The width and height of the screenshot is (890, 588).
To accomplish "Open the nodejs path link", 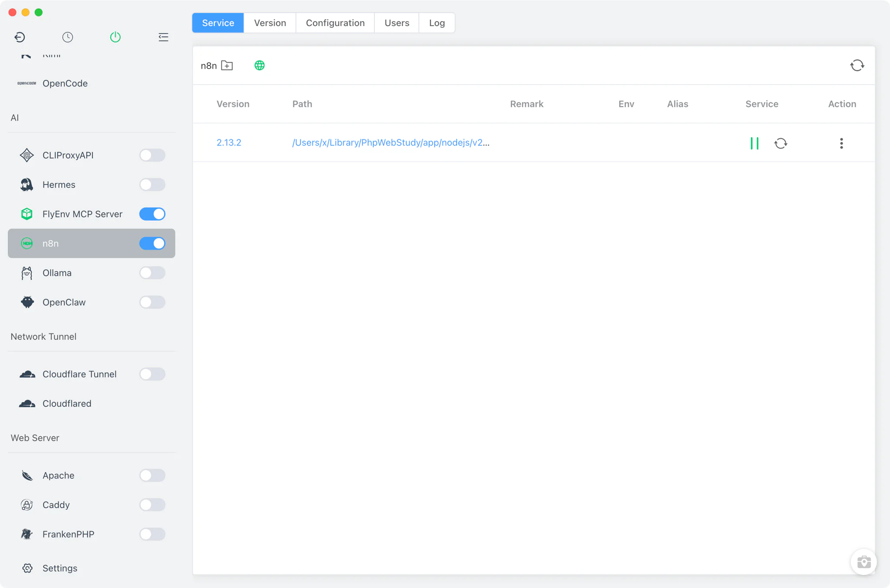I will (x=391, y=143).
